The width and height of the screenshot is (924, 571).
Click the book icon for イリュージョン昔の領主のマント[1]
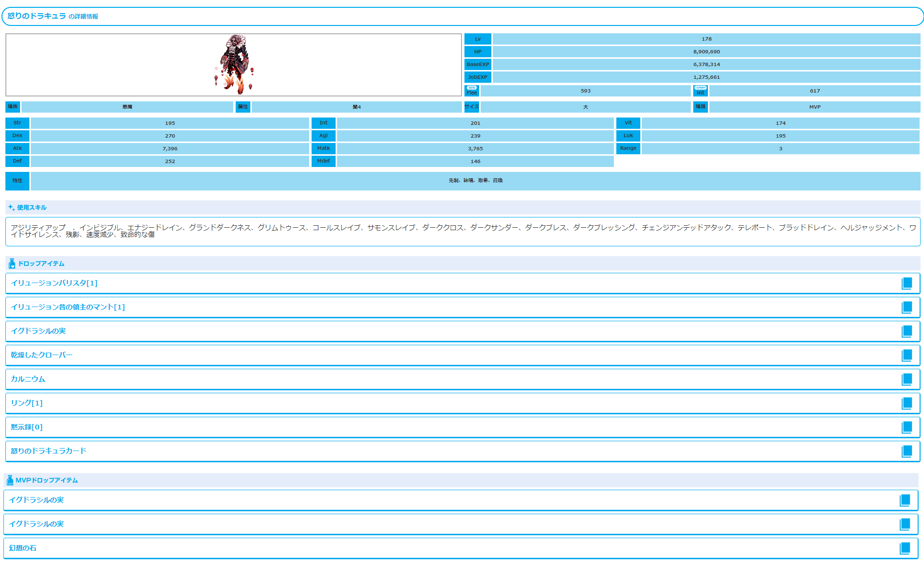click(906, 308)
